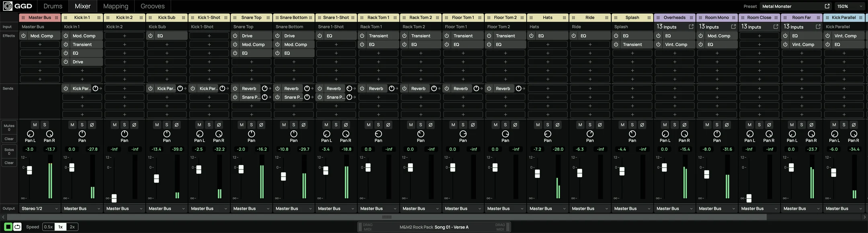Click the horizontal scrollbar right arrow
Image resolution: width=868 pixels, height=233 pixels.
[864, 217]
